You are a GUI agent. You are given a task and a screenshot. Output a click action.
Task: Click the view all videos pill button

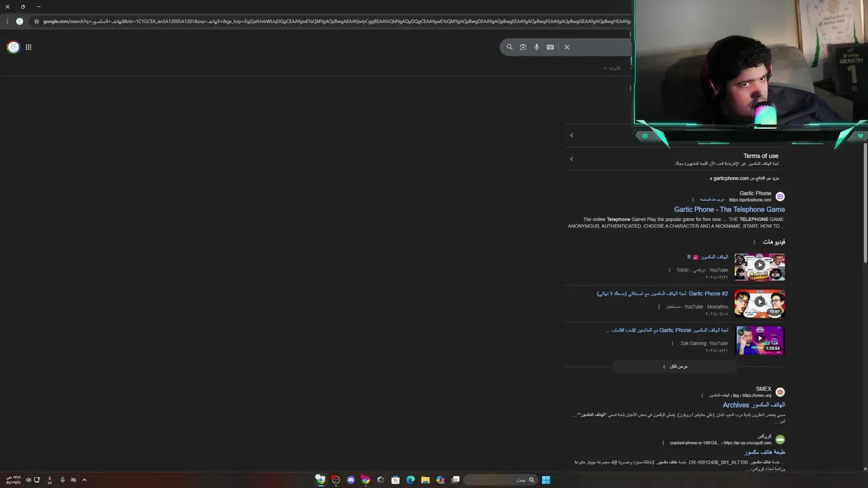click(x=675, y=367)
